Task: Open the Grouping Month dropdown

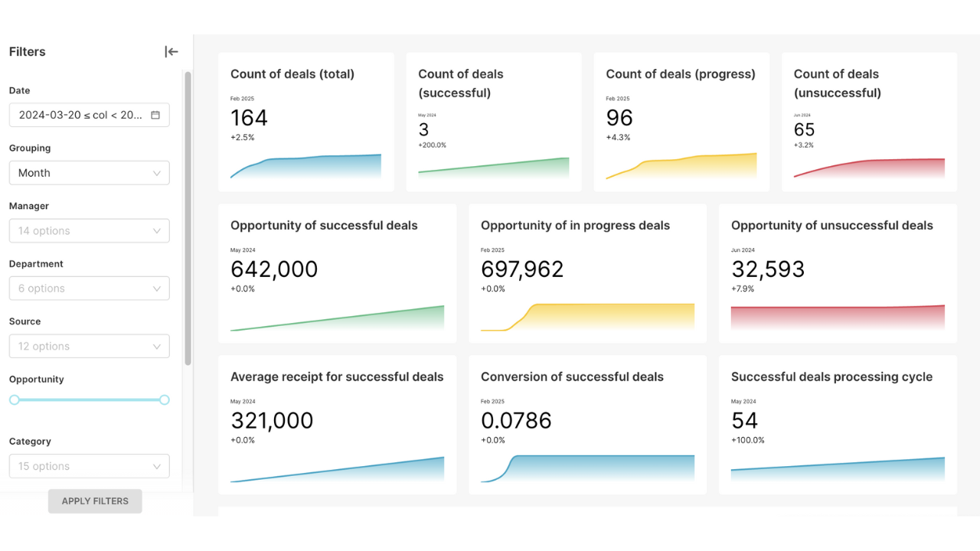Action: pos(89,173)
